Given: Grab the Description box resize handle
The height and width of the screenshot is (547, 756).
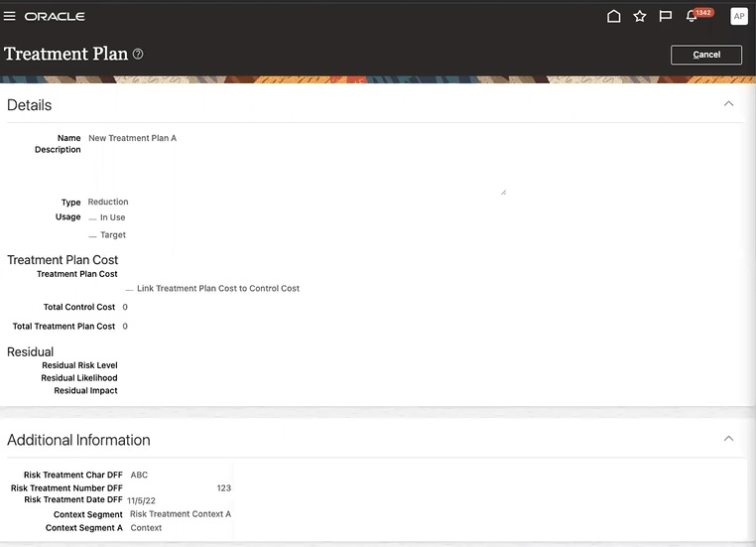Looking at the screenshot, I should (x=503, y=192).
